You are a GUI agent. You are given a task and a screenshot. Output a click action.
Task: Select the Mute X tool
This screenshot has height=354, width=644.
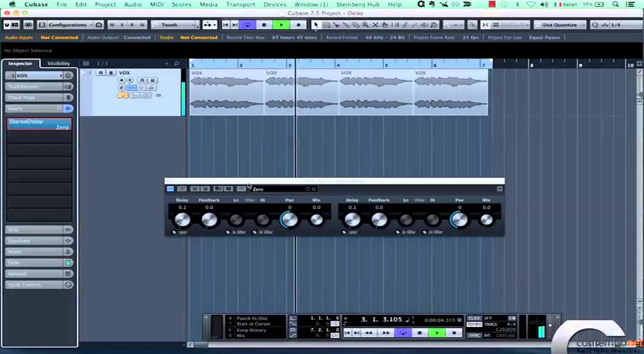coord(375,25)
